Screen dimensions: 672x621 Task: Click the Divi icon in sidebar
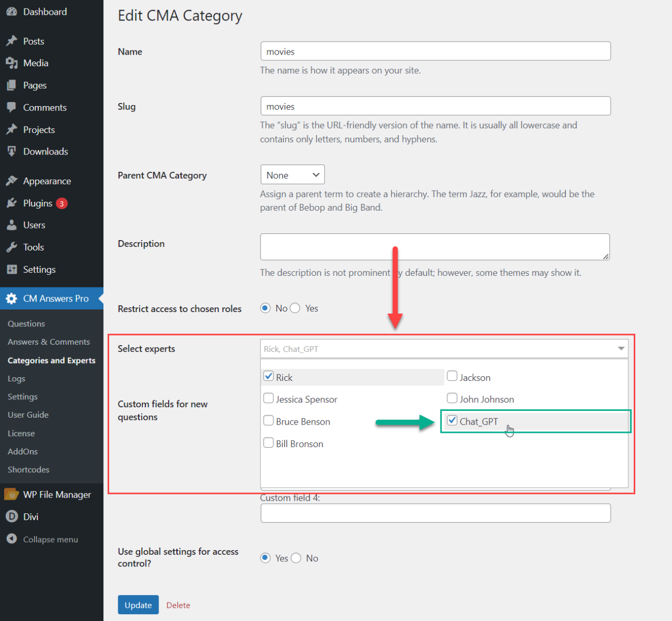tap(12, 516)
